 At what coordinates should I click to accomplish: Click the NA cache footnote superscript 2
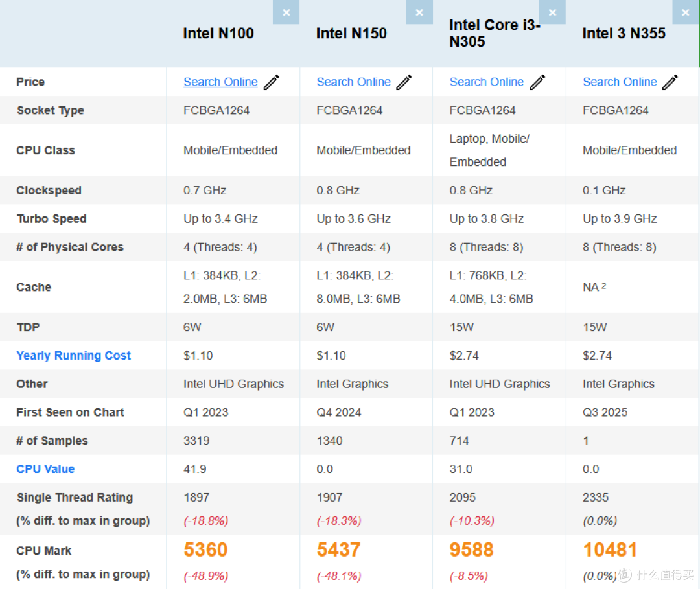603,286
